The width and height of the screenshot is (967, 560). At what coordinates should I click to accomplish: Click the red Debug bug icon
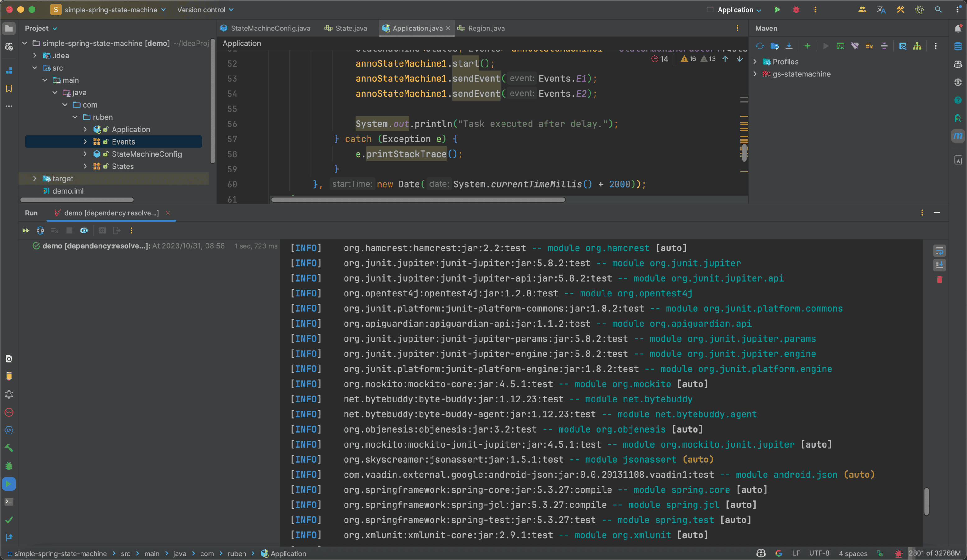(x=796, y=10)
